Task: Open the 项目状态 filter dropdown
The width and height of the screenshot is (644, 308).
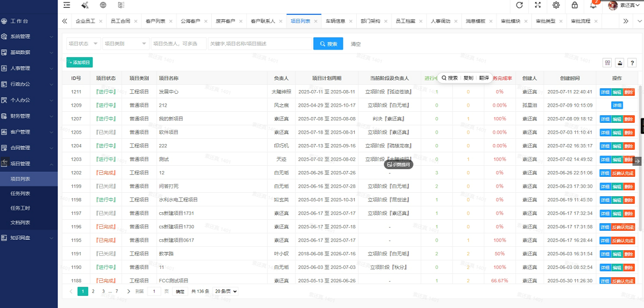Action: [83, 44]
